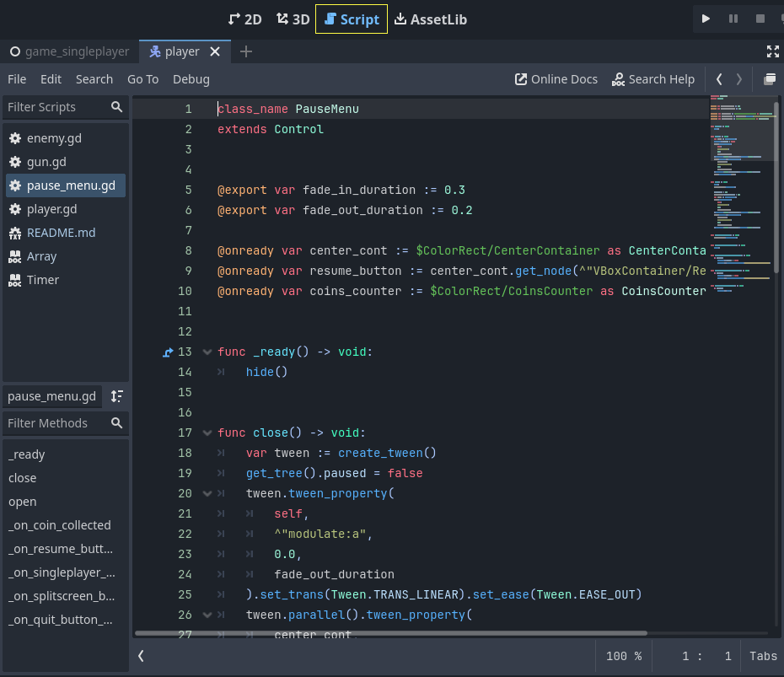
Task: Open Search Help
Action: pos(653,78)
